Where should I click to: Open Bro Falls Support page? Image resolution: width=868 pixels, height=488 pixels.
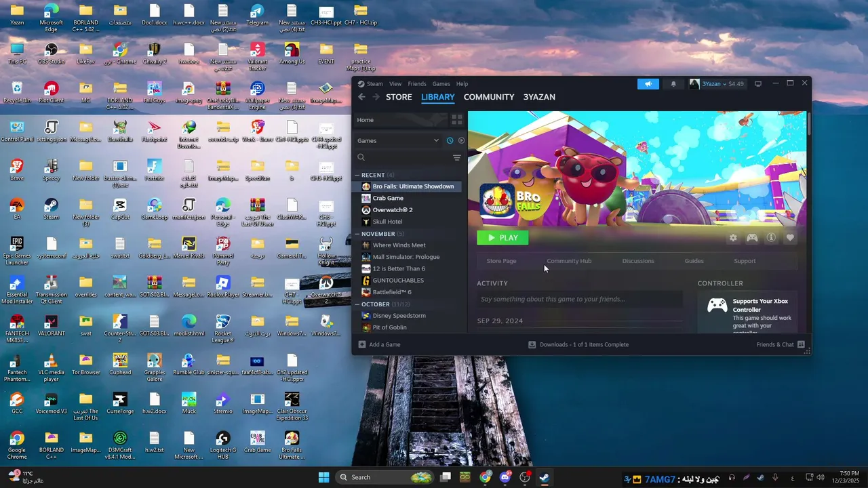[745, 261]
